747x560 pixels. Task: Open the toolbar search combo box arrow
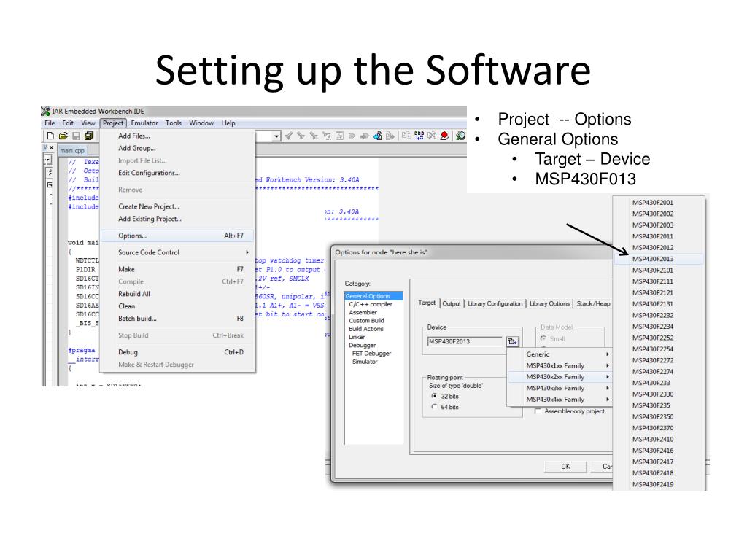pos(276,136)
